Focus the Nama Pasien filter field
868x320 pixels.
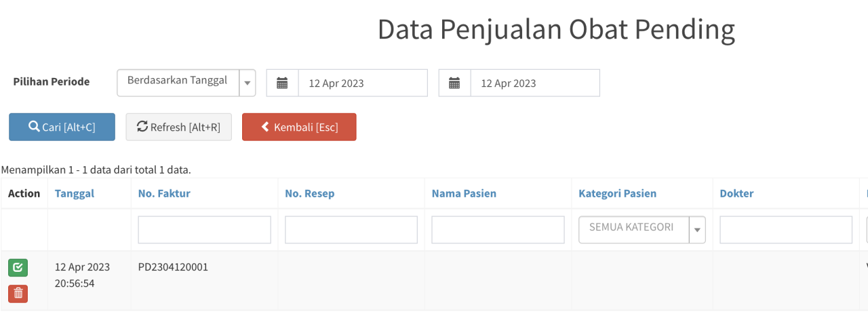tap(498, 230)
